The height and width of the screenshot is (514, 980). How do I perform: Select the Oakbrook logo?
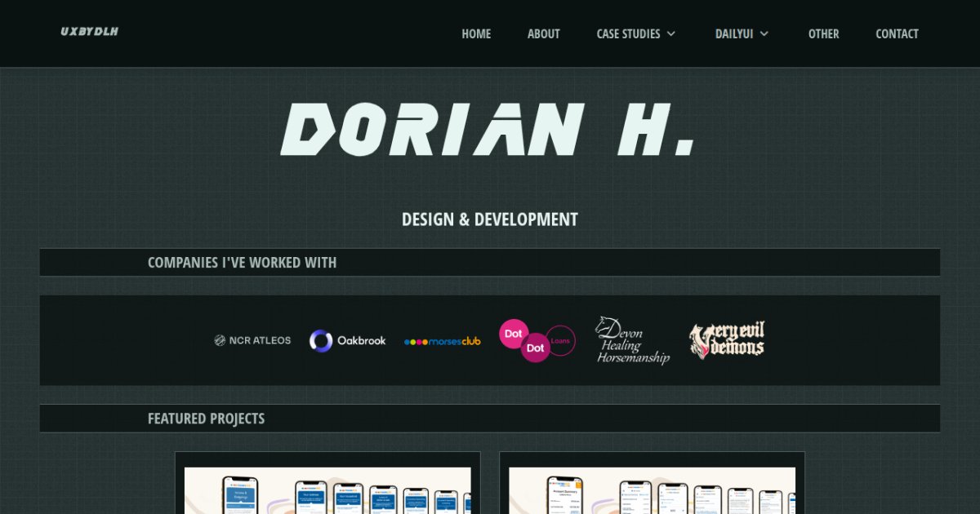pos(348,340)
